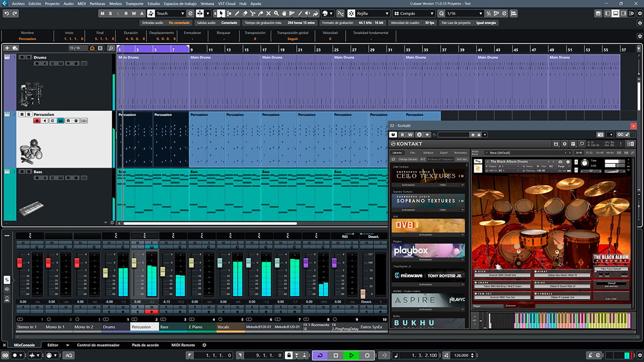Click the track search magnifier icon
The image size is (644, 362).
click(111, 48)
